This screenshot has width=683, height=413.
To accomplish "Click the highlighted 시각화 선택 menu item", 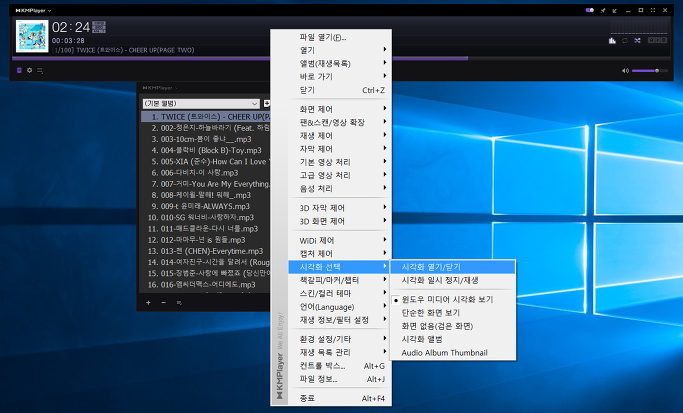I will click(340, 267).
